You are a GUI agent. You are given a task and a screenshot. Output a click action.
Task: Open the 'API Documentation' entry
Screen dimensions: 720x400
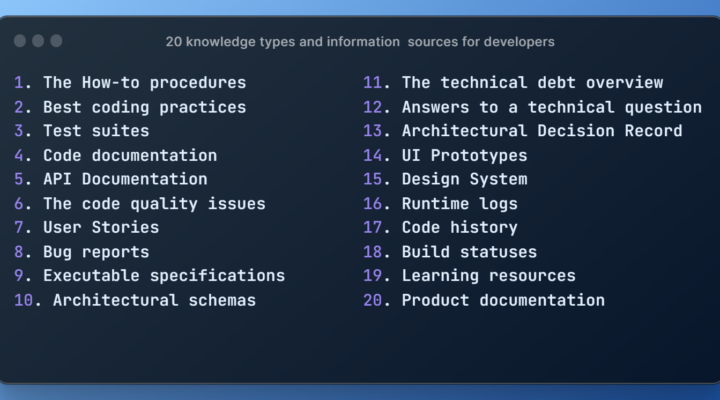(x=125, y=179)
